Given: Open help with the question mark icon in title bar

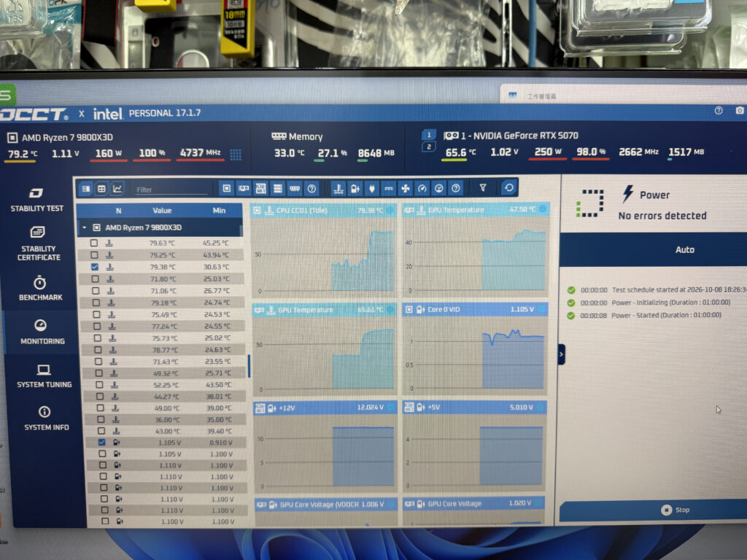Looking at the screenshot, I should click(719, 111).
